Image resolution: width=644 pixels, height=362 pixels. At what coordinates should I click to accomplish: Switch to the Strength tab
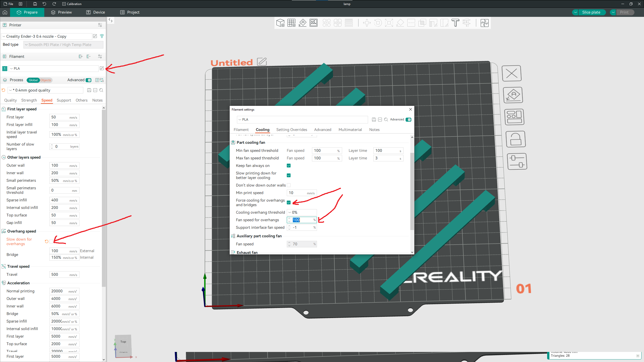click(29, 100)
